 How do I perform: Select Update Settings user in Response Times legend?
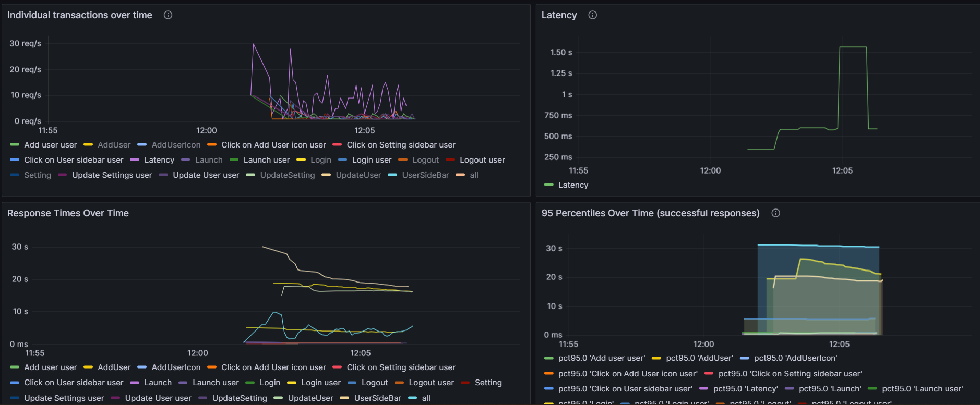(64, 398)
